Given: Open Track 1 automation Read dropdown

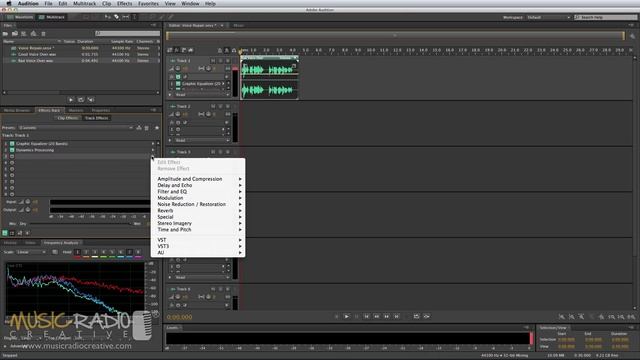Looking at the screenshot, I should tap(202, 95).
